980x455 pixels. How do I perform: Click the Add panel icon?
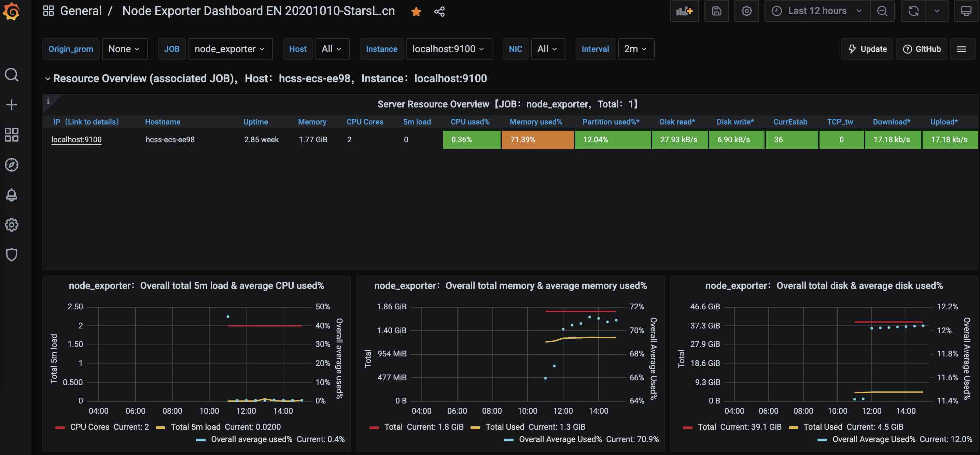684,11
